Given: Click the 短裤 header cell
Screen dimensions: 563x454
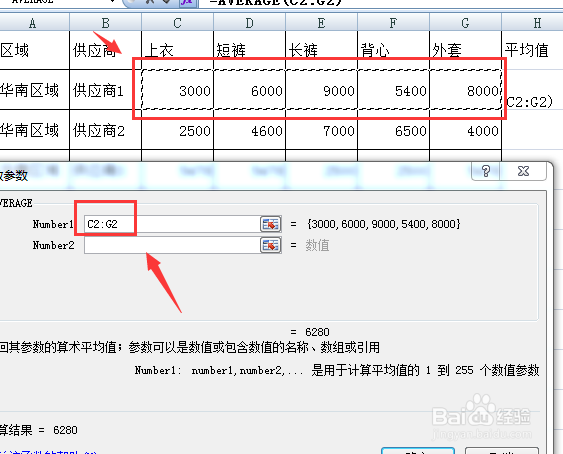Looking at the screenshot, I should click(x=250, y=50).
